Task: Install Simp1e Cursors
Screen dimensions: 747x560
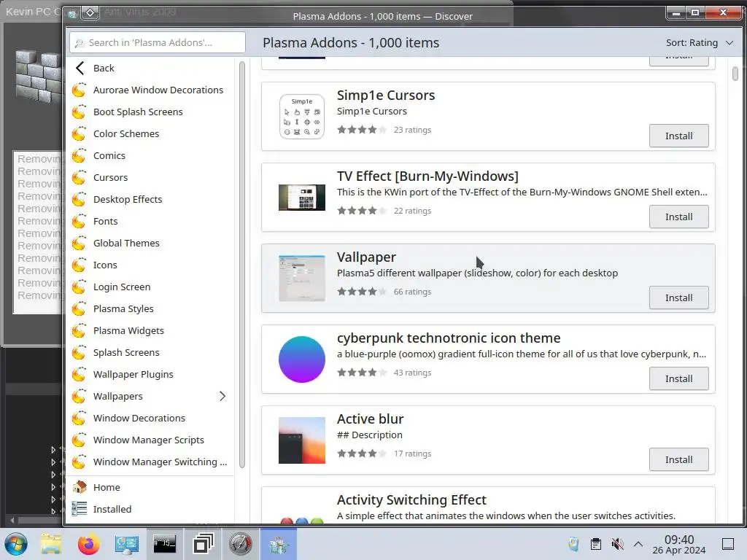Action: tap(679, 136)
